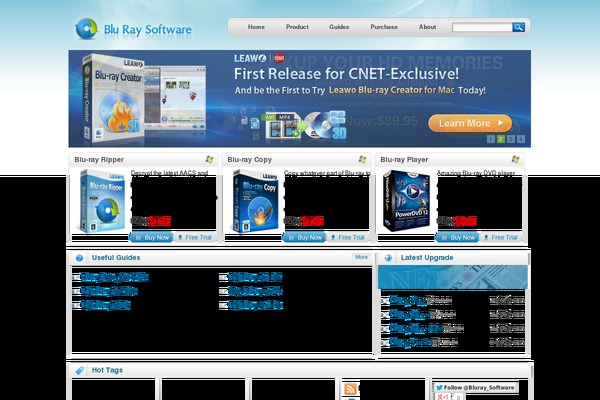Go to the Guides menu item
Viewport: 600px width, 400px height.
pyautogui.click(x=339, y=27)
